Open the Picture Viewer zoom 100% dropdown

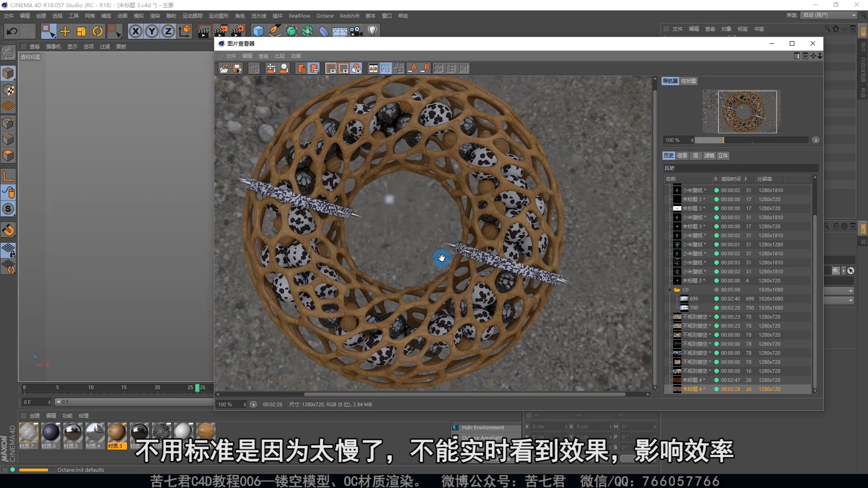point(231,404)
